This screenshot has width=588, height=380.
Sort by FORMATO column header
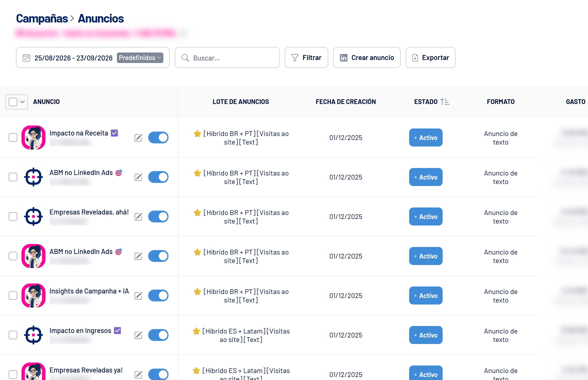pyautogui.click(x=501, y=102)
